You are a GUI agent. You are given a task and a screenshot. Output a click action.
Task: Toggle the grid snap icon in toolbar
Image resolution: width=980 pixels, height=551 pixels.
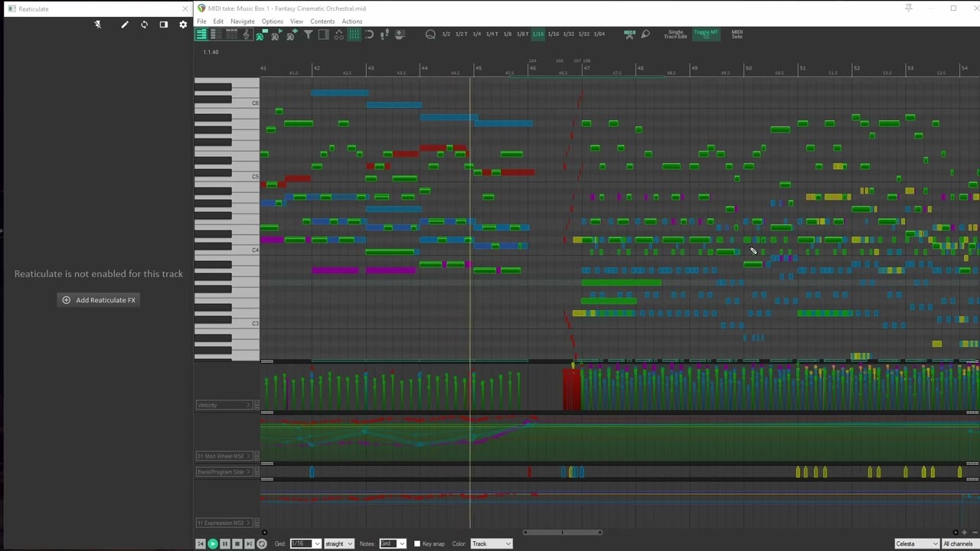tap(354, 34)
